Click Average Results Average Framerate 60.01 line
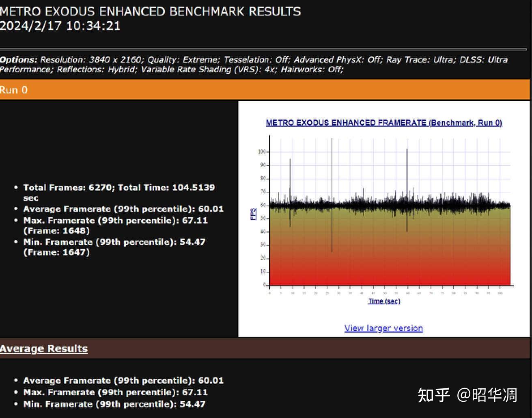532x418 pixels. tap(123, 381)
